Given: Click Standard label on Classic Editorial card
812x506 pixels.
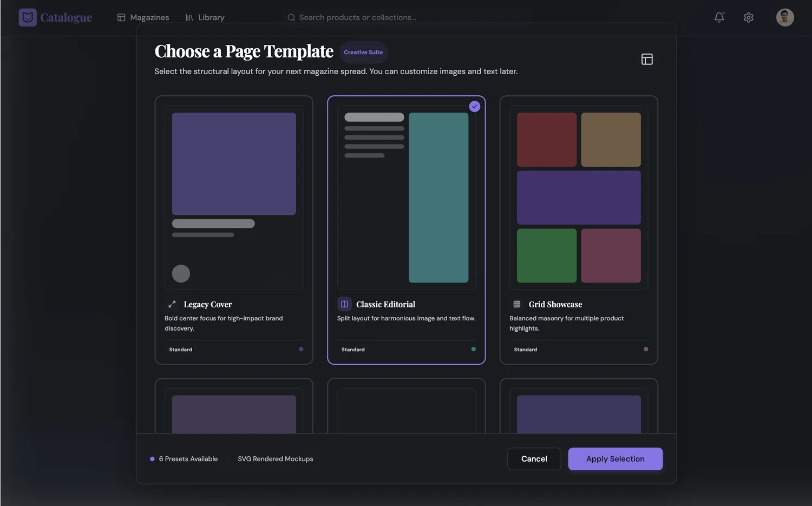Looking at the screenshot, I should coord(353,350).
